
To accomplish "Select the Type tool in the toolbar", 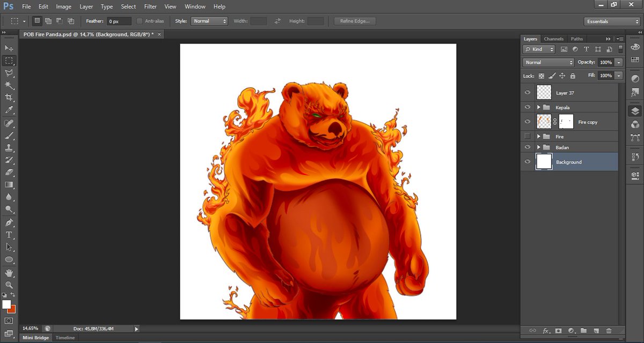I will 9,235.
